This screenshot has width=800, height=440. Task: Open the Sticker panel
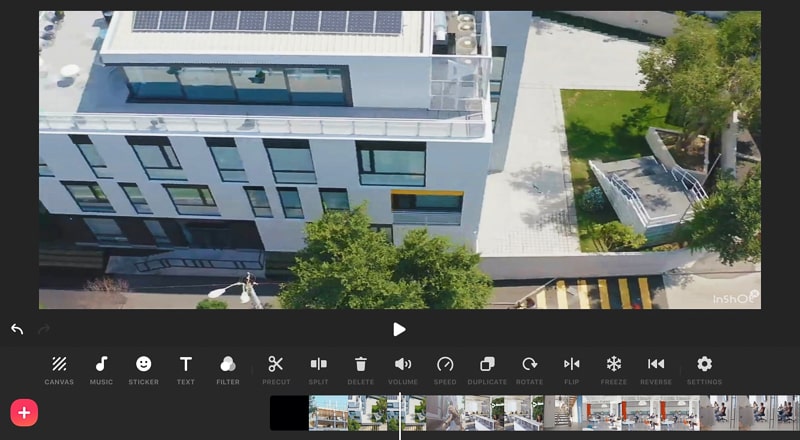[143, 370]
